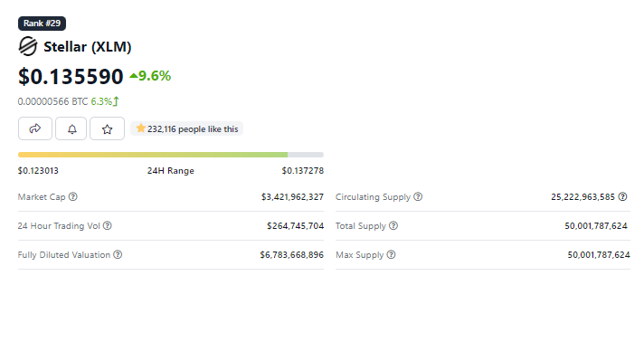Select the Stellar (XLM) title

tap(88, 46)
